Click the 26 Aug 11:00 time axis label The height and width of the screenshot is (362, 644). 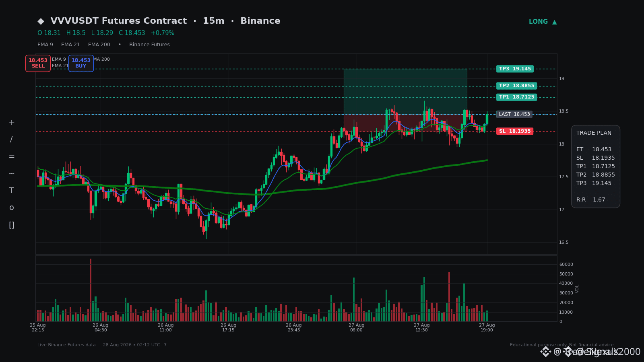tap(166, 328)
